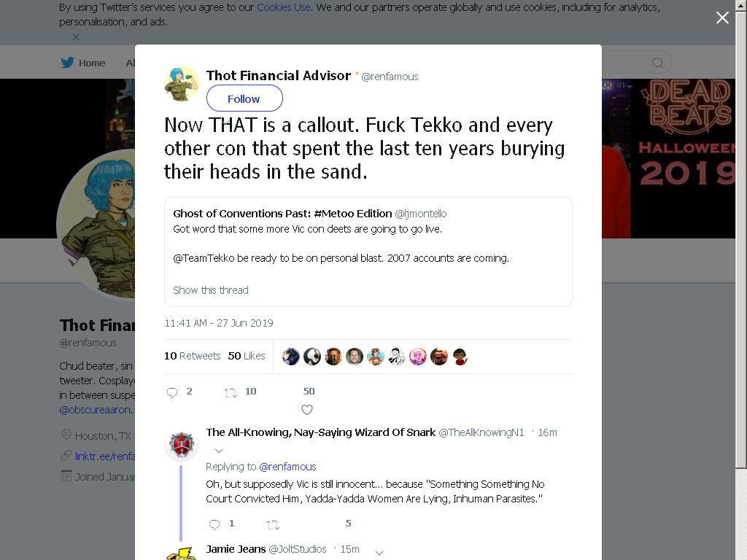
Task: Click the 11:41 AM - 27 Jun 2019 timestamp
Action: tap(219, 323)
